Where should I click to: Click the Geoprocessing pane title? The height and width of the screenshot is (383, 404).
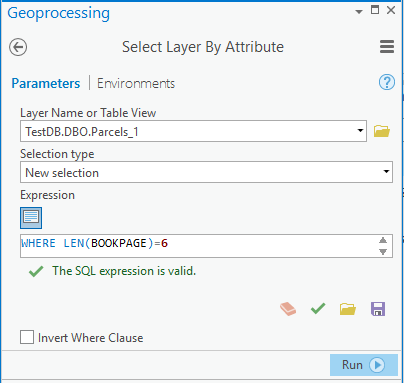point(59,14)
